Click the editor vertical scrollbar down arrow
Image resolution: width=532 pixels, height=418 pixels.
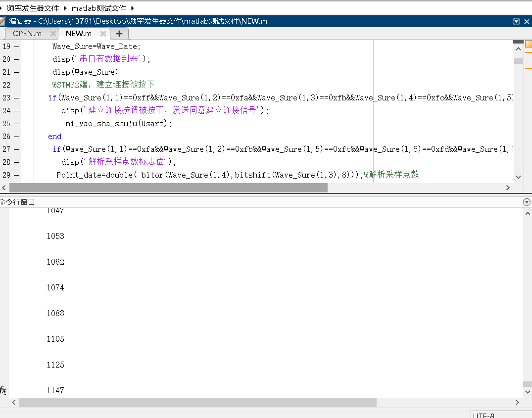tap(518, 177)
